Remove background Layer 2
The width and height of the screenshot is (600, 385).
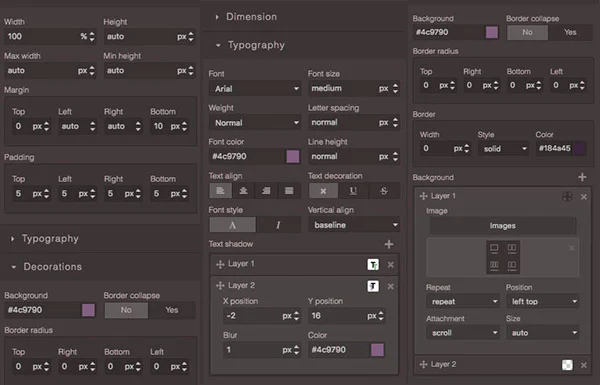(584, 365)
